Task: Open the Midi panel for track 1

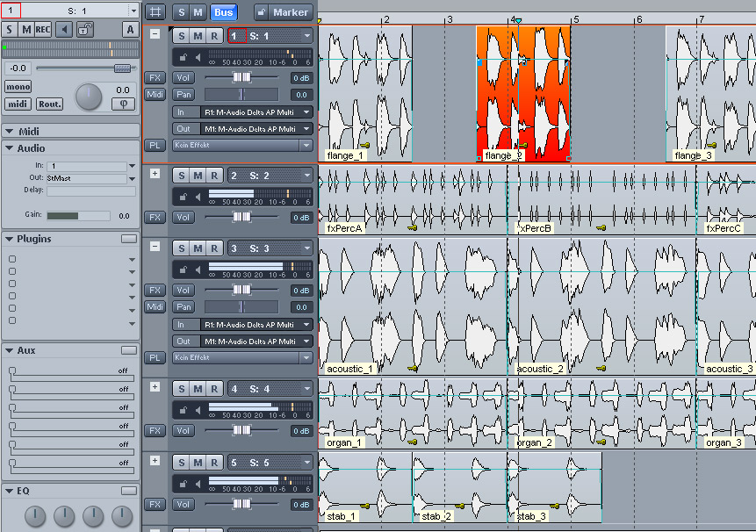Action: (155, 94)
